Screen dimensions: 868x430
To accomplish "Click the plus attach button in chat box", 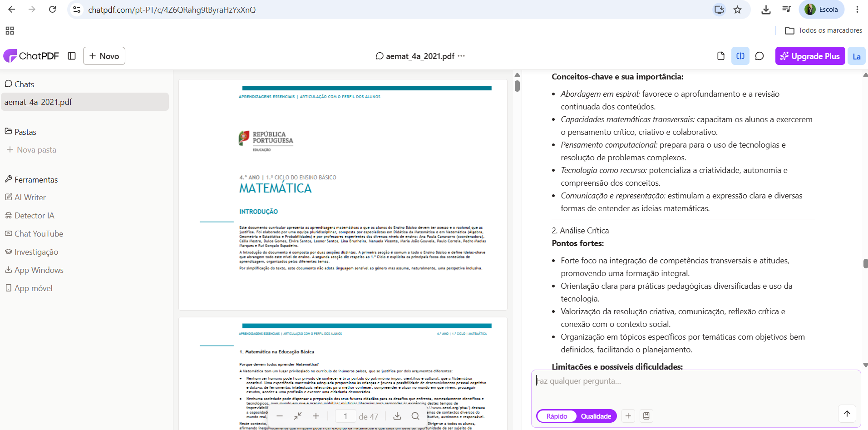I will click(628, 415).
